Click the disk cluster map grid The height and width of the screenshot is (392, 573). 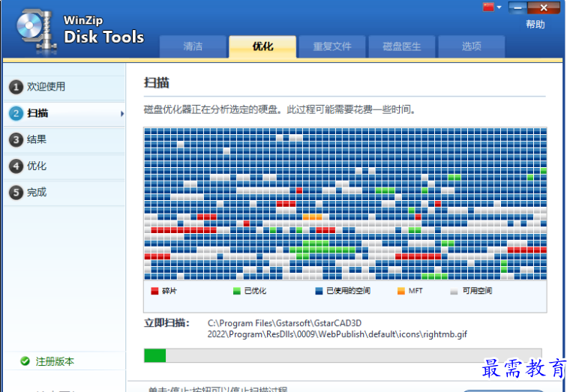345,204
